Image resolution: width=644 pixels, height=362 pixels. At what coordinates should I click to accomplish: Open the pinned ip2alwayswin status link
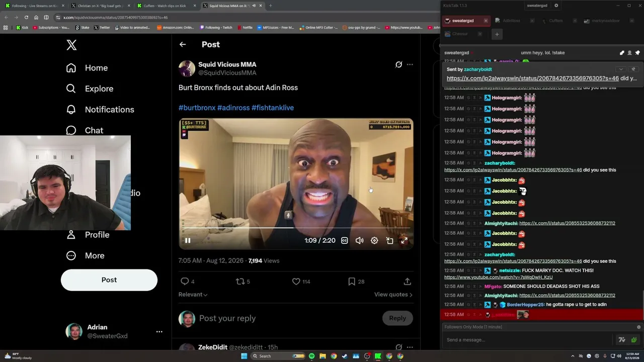click(x=533, y=78)
